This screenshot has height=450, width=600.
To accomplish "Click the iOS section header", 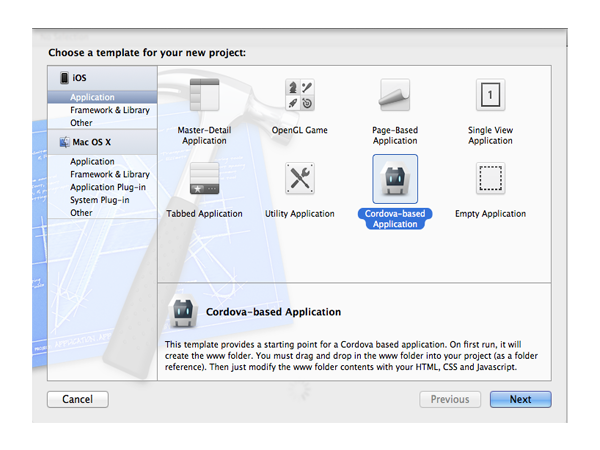I will pyautogui.click(x=80, y=78).
